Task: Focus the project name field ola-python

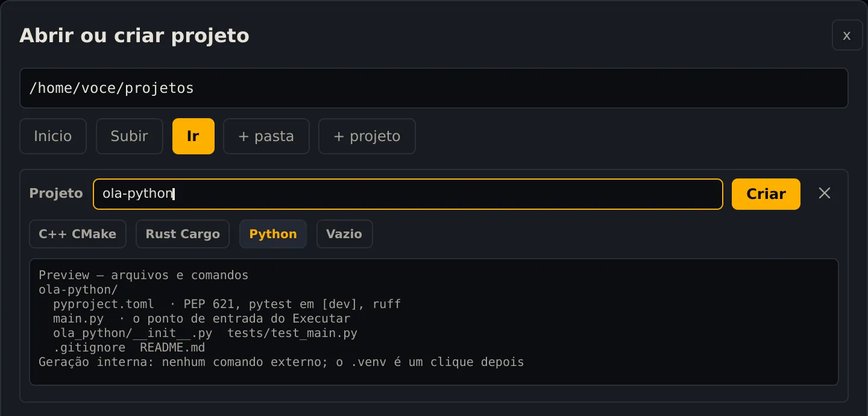Action: click(x=408, y=194)
